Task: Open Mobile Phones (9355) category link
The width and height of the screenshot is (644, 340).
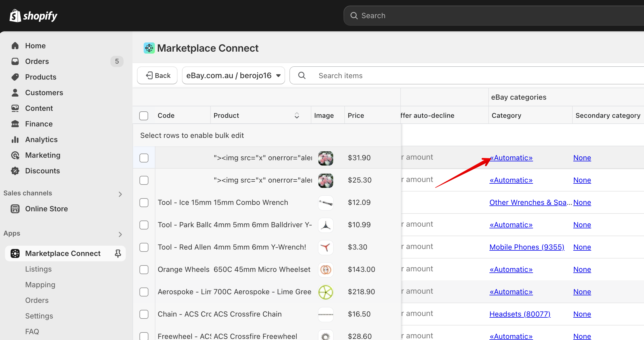Action: point(527,247)
